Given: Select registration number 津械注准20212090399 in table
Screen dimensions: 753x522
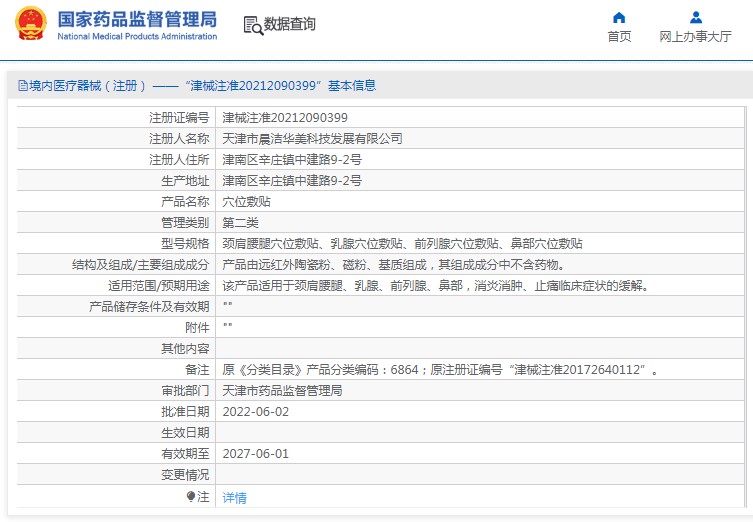Looking at the screenshot, I should 285,118.
